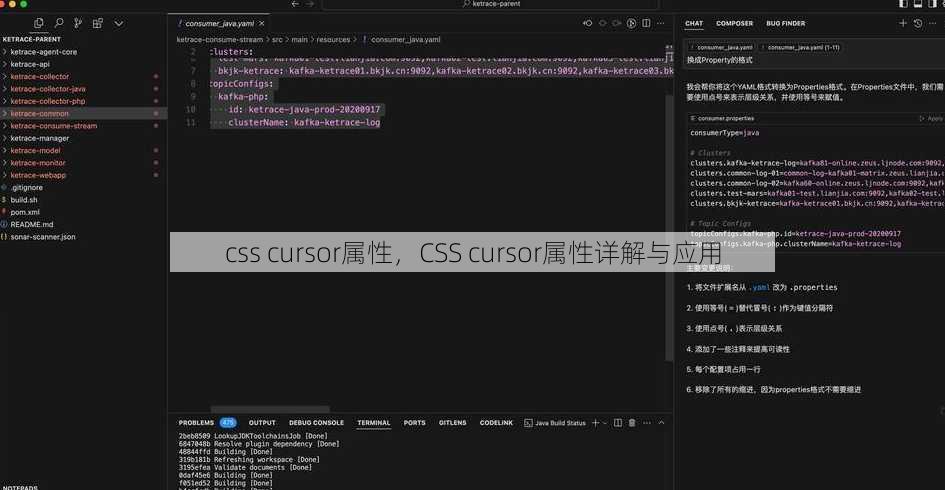Open the Explorer view icon
This screenshot has height=490, width=945.
[39, 23]
